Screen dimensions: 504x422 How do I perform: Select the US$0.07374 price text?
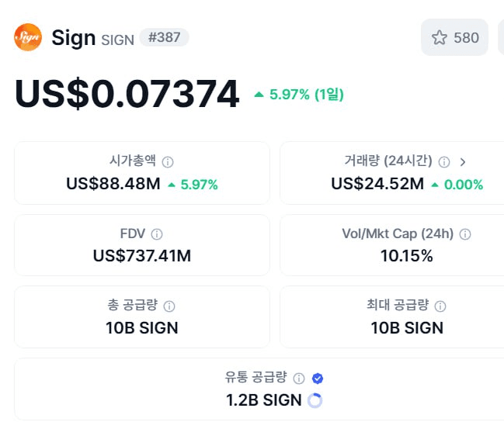(x=127, y=94)
